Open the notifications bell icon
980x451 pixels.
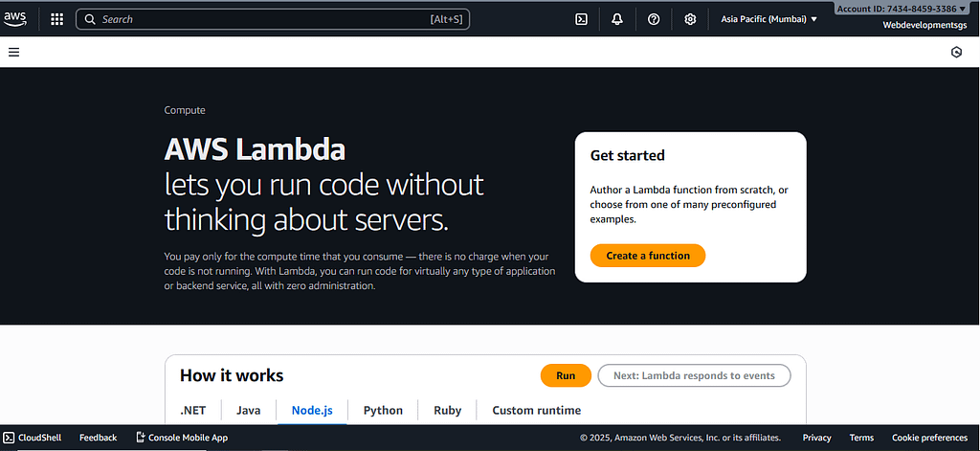(x=617, y=19)
